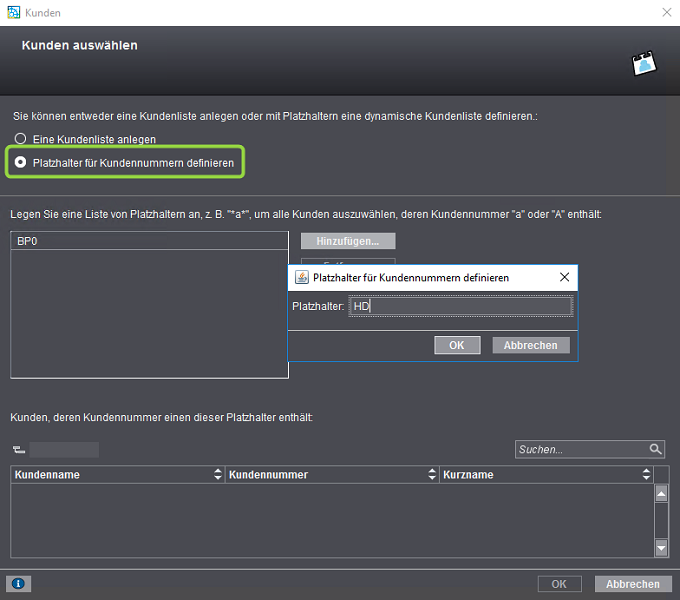Sort table by Kurzname column

tap(546, 475)
